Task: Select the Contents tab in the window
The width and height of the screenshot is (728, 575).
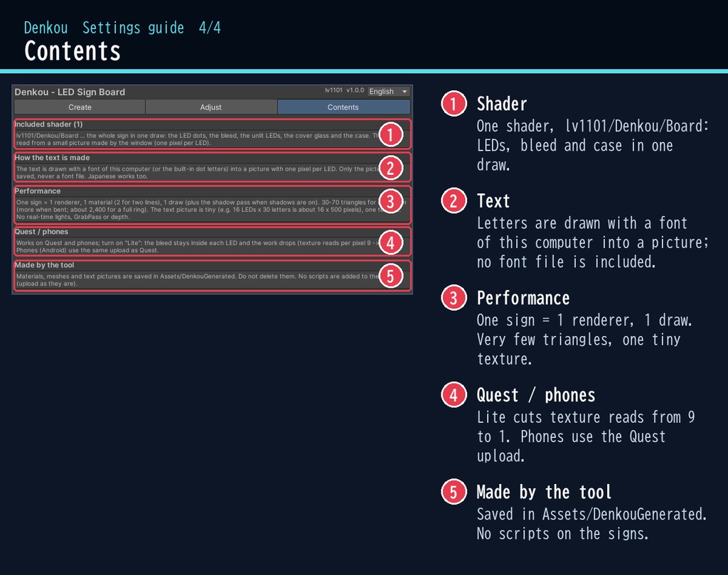Action: click(x=343, y=107)
